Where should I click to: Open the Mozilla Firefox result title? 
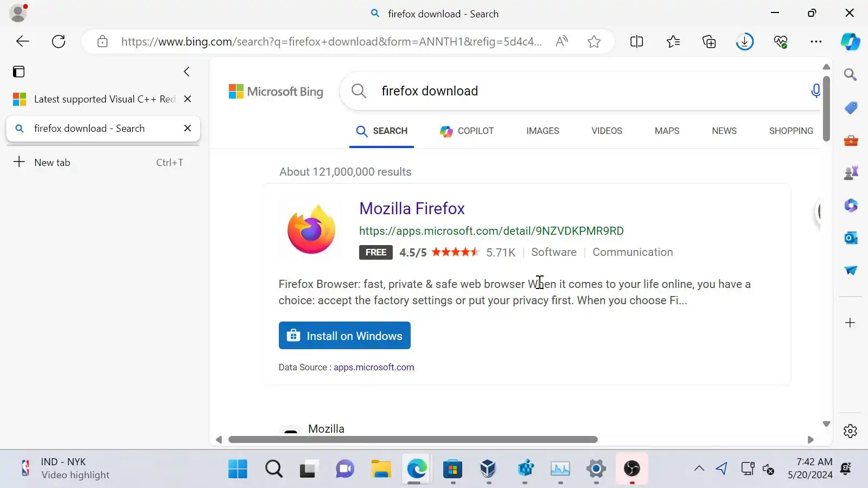pyautogui.click(x=412, y=208)
